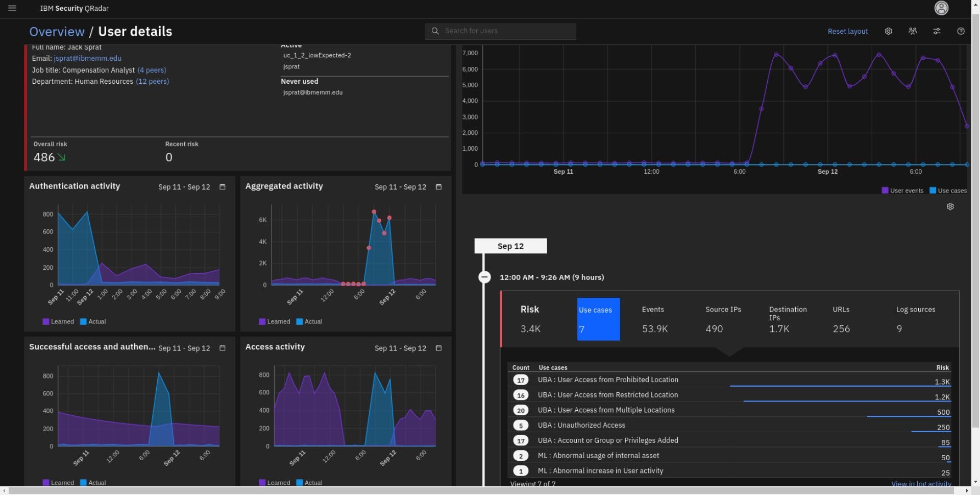Open the user profile avatar menu
Screen dimensions: 980x495
pyautogui.click(x=941, y=8)
